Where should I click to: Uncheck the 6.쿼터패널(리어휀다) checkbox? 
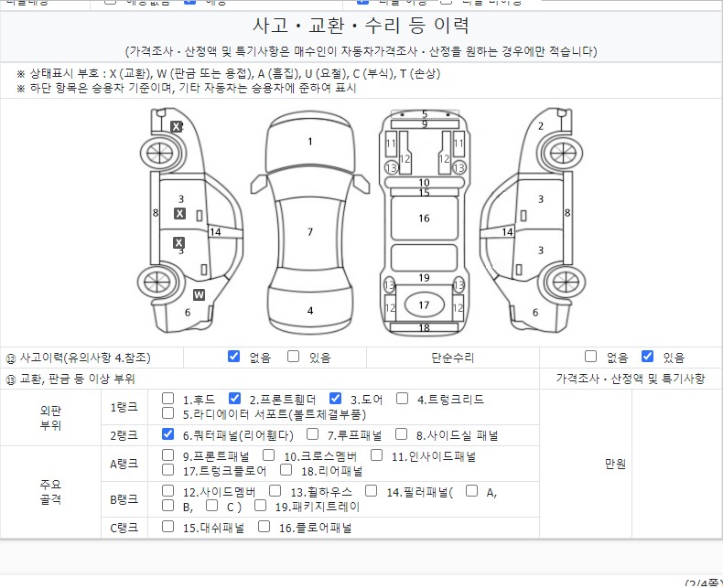pos(167,434)
